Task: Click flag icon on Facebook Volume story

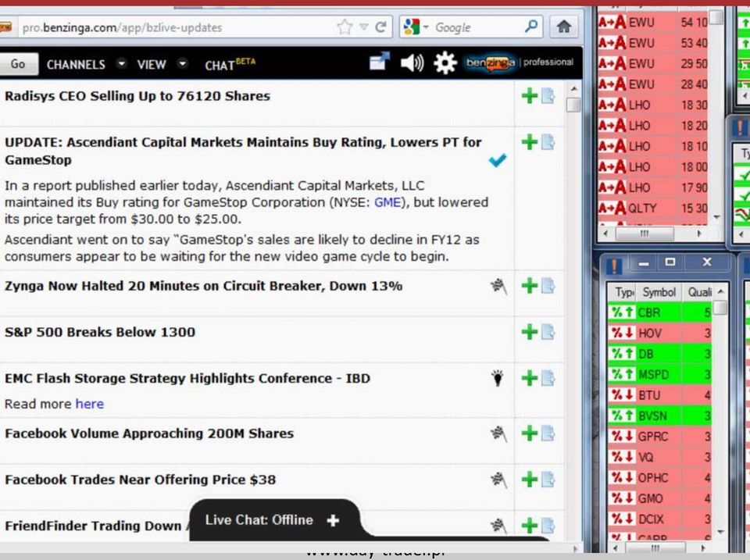Action: pos(499,434)
